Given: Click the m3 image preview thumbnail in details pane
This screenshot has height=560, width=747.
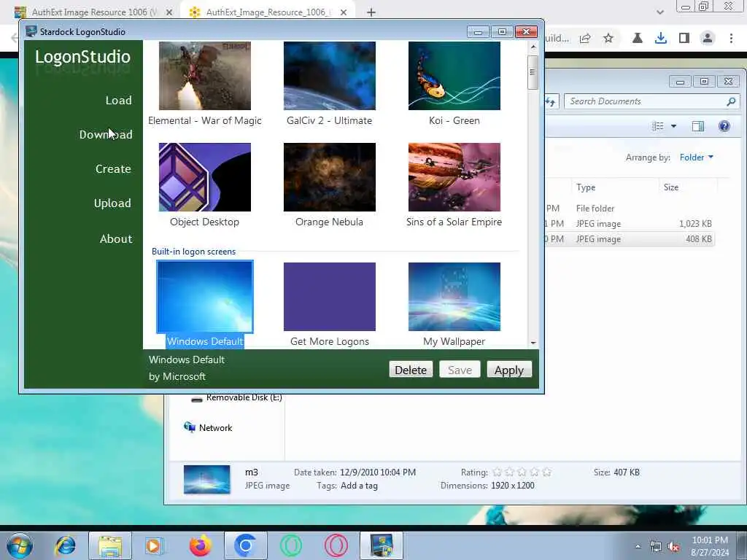Looking at the screenshot, I should coord(206,479).
